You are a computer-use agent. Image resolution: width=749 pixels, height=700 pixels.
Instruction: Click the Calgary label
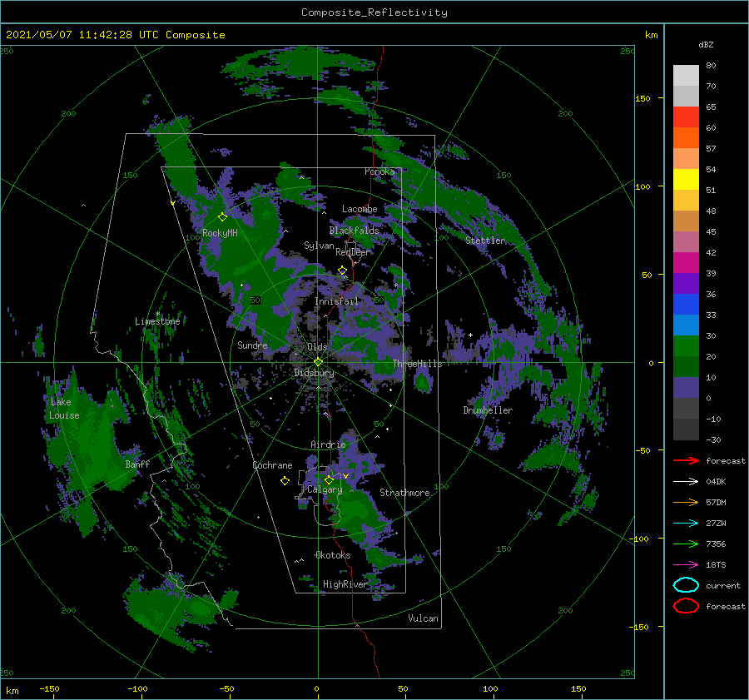point(325,489)
